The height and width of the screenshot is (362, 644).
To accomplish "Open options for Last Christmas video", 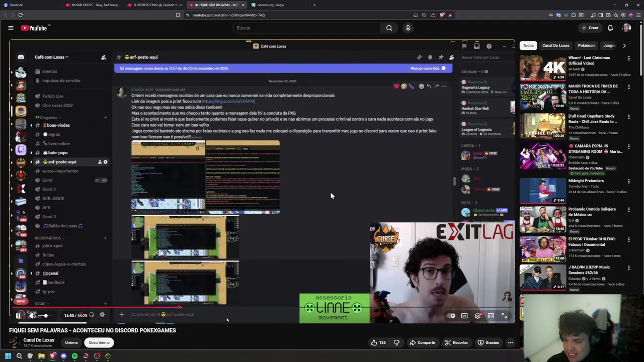I will pos(628,58).
